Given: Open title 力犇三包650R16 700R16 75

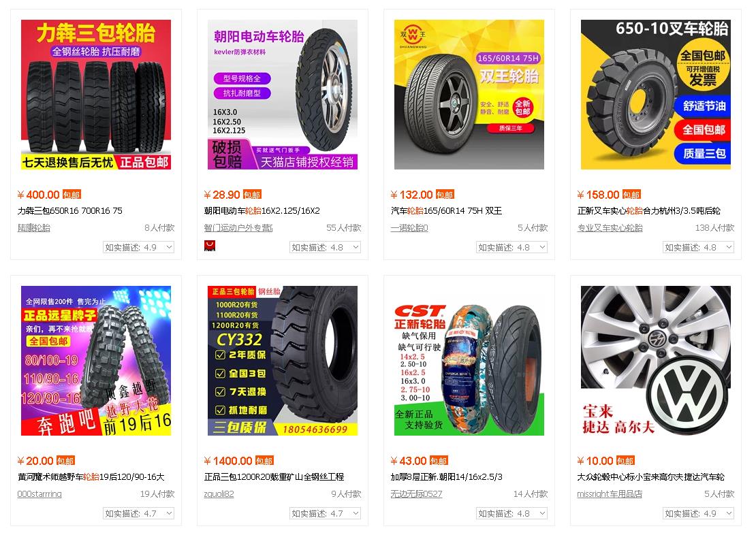Looking at the screenshot, I should pyautogui.click(x=70, y=210).
